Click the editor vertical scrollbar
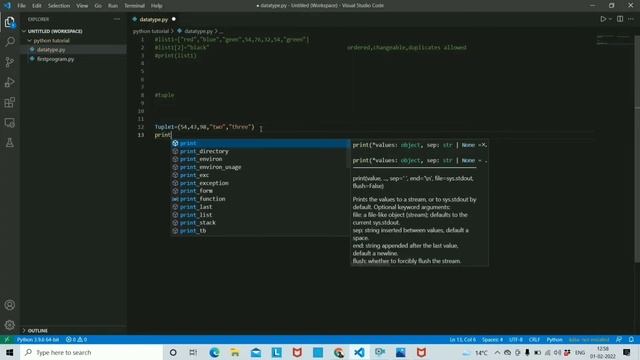The height and width of the screenshot is (360, 640). click(637, 149)
